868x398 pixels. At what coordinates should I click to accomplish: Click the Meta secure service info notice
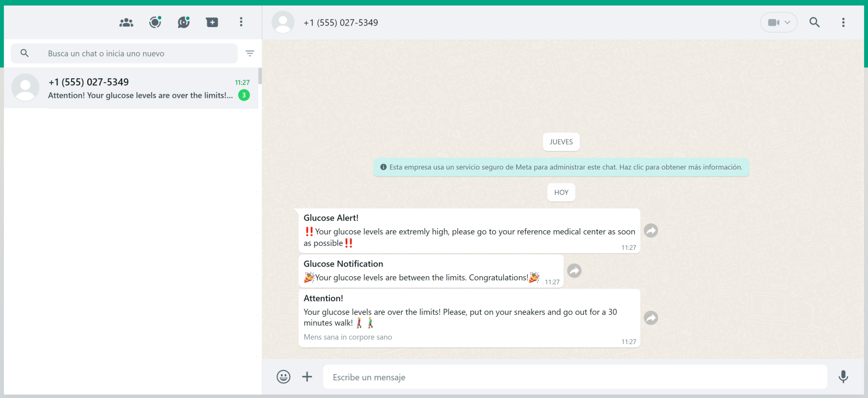(x=561, y=167)
